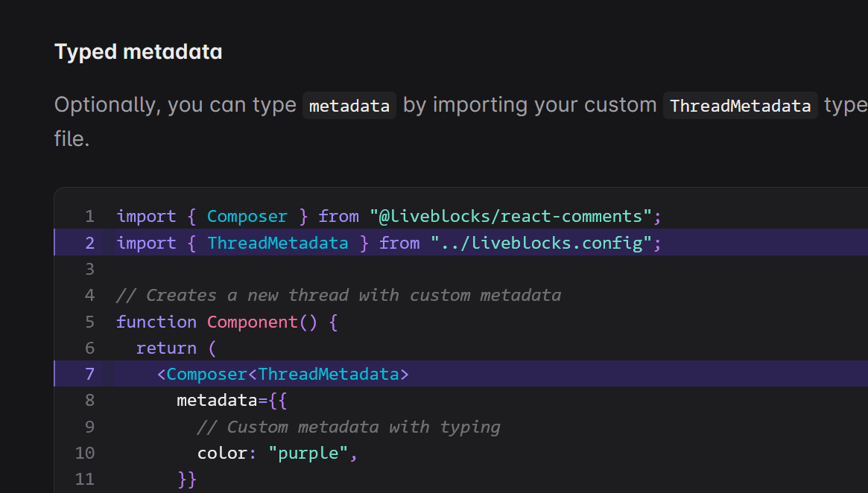Click the 'return' keyword on line 6

pyautogui.click(x=167, y=348)
